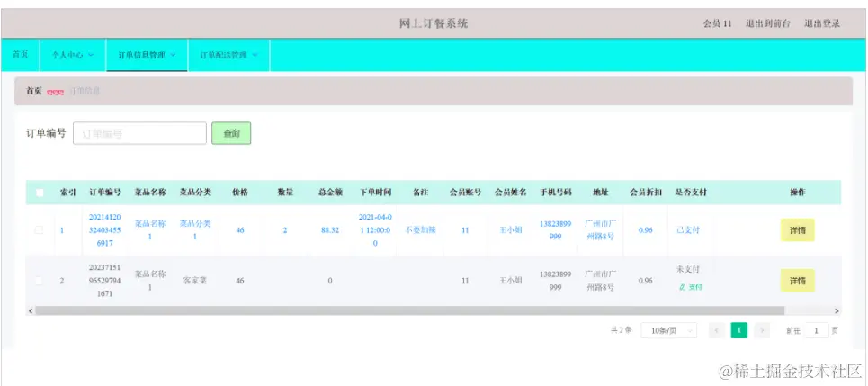Screen dimensions: 868x386
Task: Select the 2021-04-01 12:00:00 order time cell
Action: [x=375, y=229]
